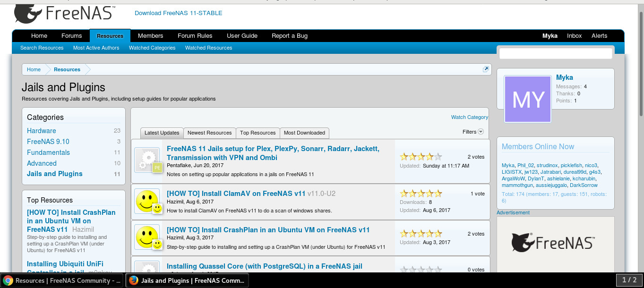Click the star rating for CrashPlan resource
This screenshot has width=644, height=288.
(x=421, y=234)
